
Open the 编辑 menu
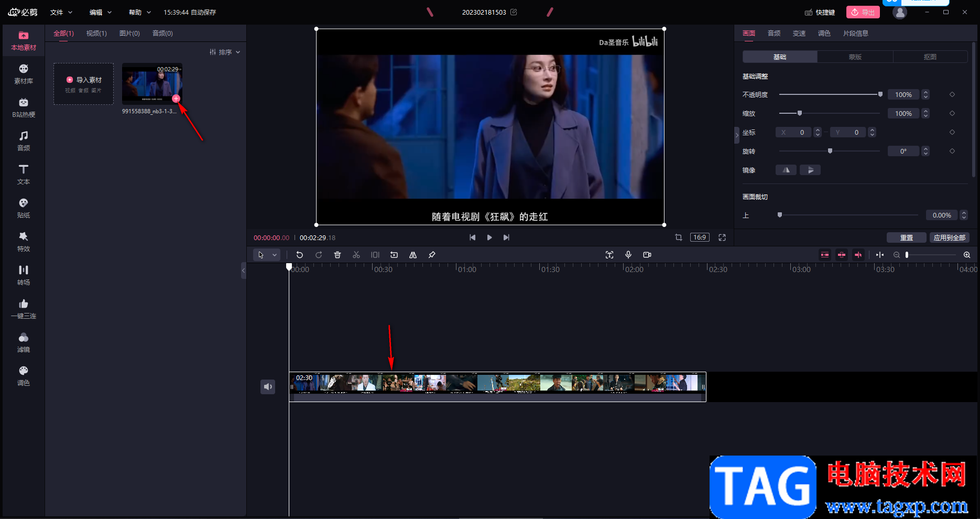pyautogui.click(x=101, y=12)
